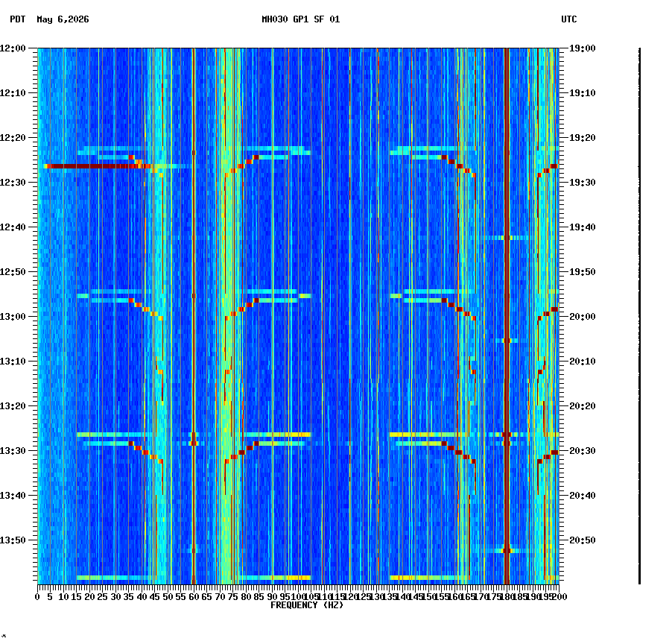Click the 12:00 time label
Viewport: 672px width, 644px height.
13,48
